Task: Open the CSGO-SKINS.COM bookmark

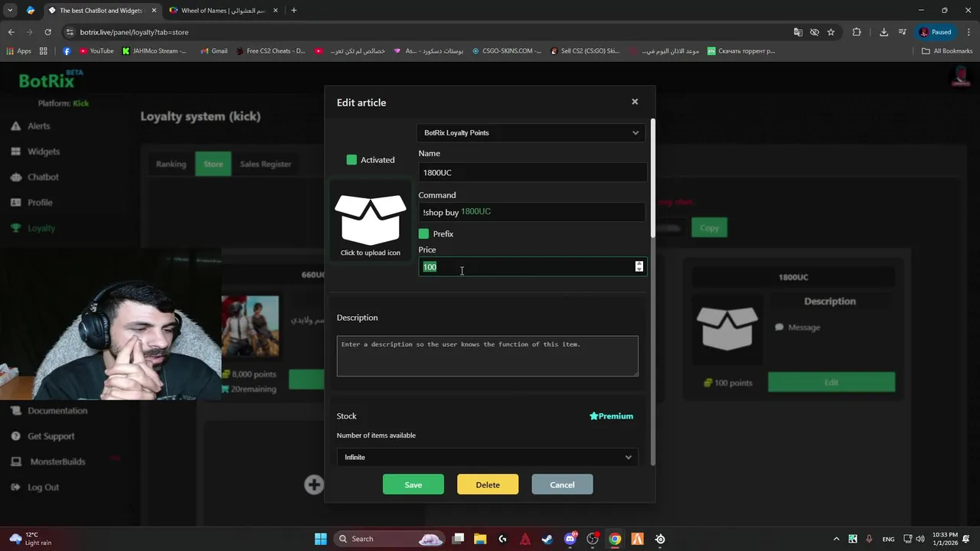Action: (x=506, y=51)
